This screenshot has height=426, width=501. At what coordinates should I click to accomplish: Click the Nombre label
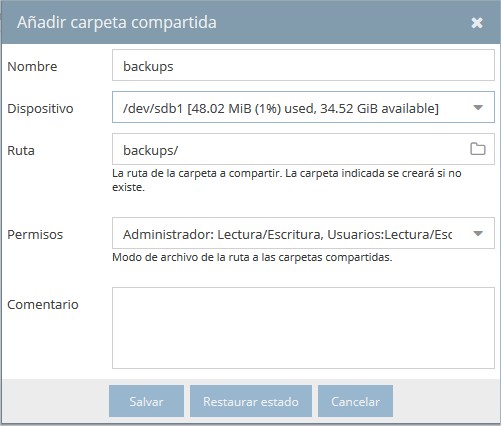(x=32, y=66)
